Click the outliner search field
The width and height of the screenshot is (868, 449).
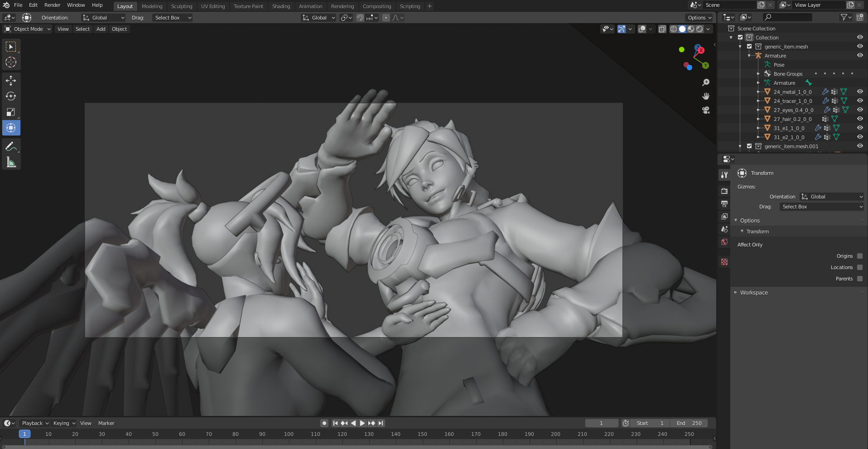[x=787, y=17]
